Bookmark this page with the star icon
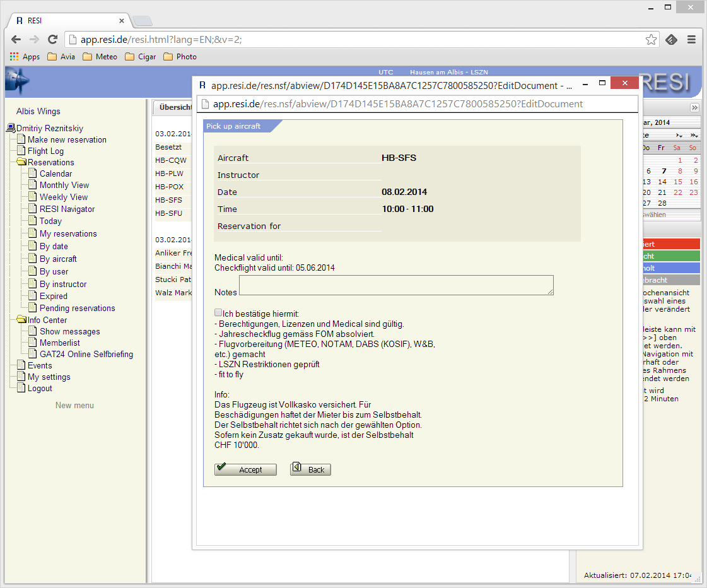Screen dimensions: 707x588 [651, 40]
